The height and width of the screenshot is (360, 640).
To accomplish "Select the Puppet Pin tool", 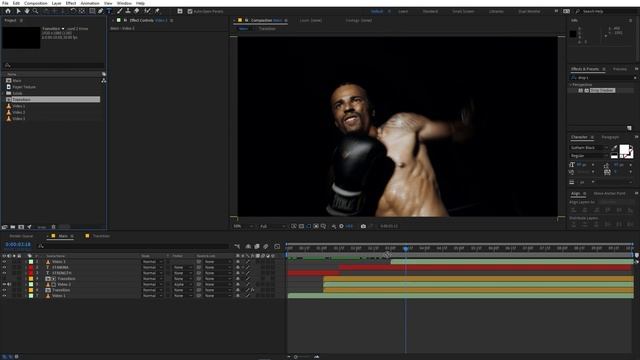I will point(157,11).
